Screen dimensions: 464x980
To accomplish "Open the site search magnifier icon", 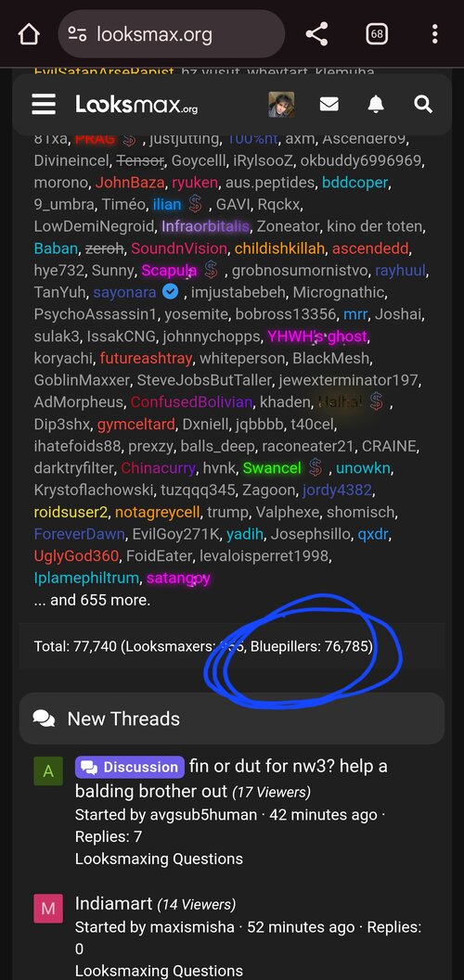I will pos(423,105).
